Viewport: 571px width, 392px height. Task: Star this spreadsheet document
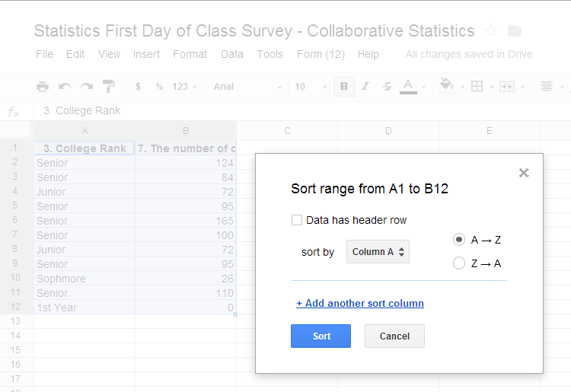click(x=491, y=30)
